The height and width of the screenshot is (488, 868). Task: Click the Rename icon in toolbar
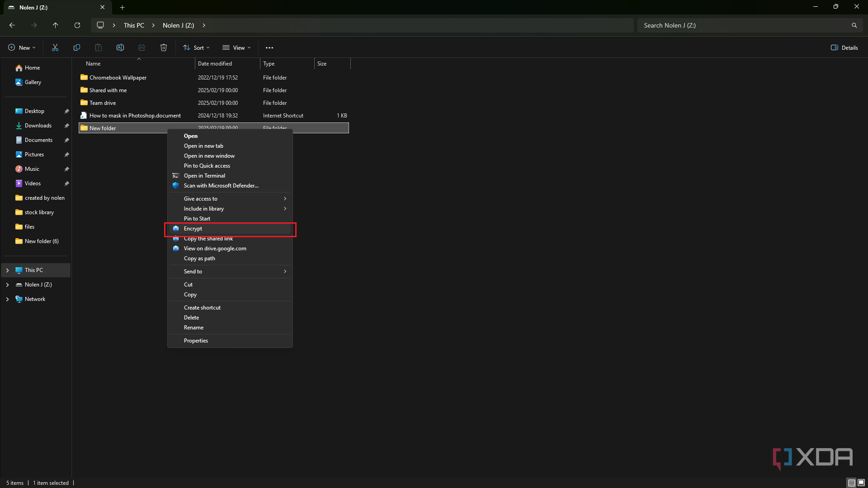[x=120, y=47]
